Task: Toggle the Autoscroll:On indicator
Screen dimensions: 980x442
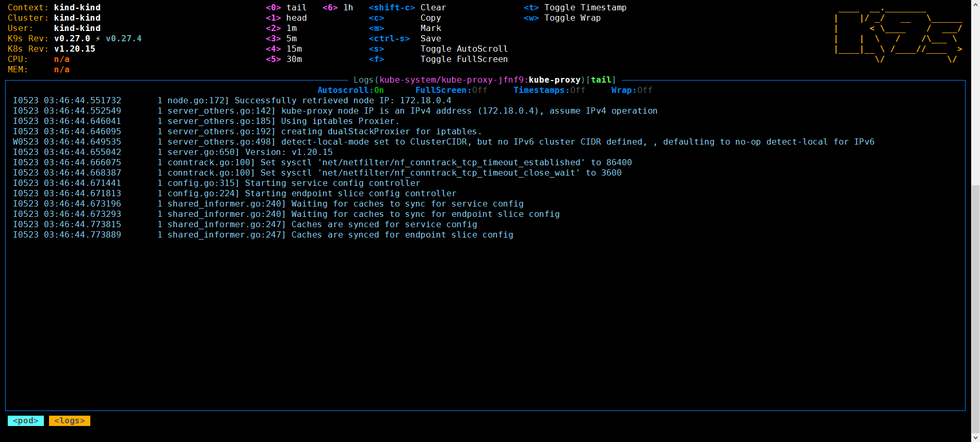Action: point(350,90)
